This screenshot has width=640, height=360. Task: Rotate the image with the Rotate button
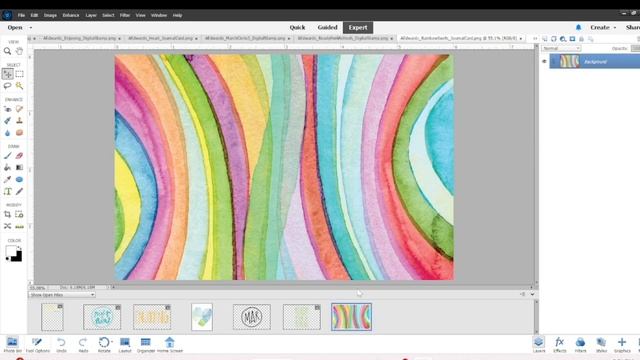[x=104, y=344]
